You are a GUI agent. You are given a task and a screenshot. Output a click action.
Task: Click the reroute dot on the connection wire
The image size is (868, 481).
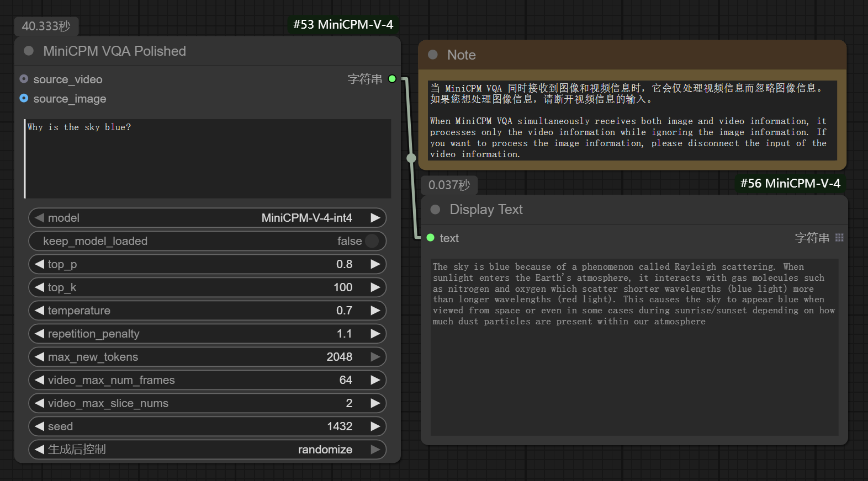pos(411,158)
